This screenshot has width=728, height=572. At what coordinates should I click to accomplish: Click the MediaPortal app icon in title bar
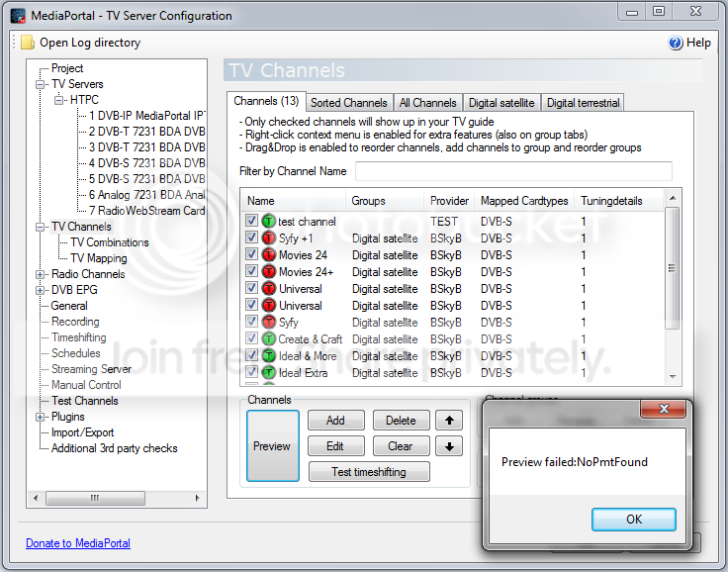(x=18, y=16)
